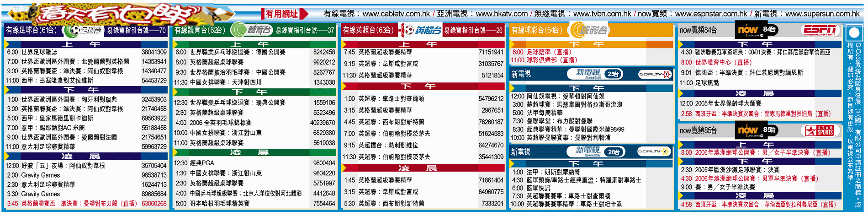Click the red 8:00 世界體育中心 live row

[760, 62]
